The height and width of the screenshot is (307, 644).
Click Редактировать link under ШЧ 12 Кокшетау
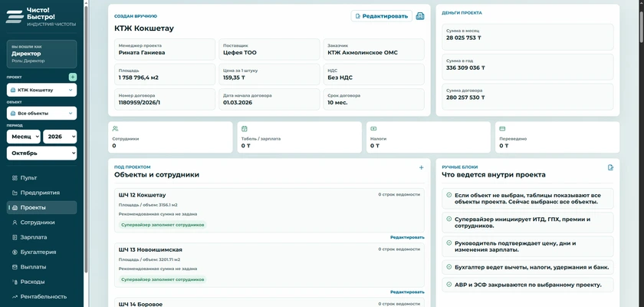click(x=407, y=237)
